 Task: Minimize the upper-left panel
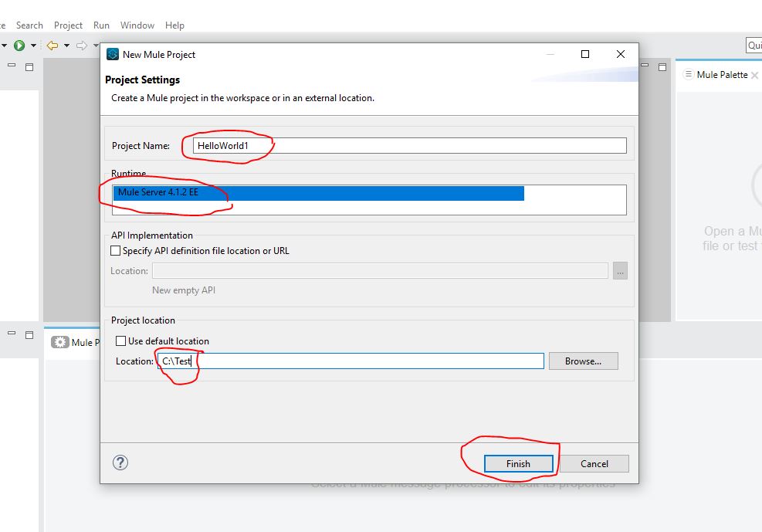pyautogui.click(x=12, y=65)
